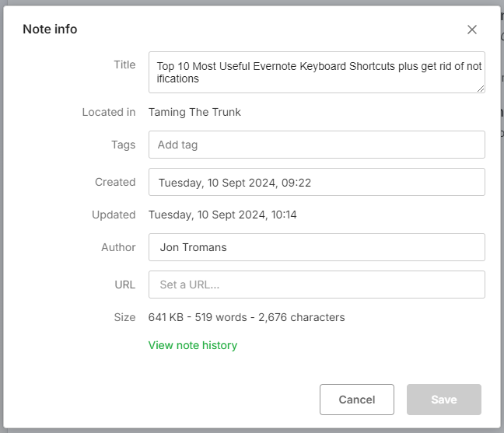Grab the Title box resize handle
This screenshot has height=433, width=504.
point(481,89)
